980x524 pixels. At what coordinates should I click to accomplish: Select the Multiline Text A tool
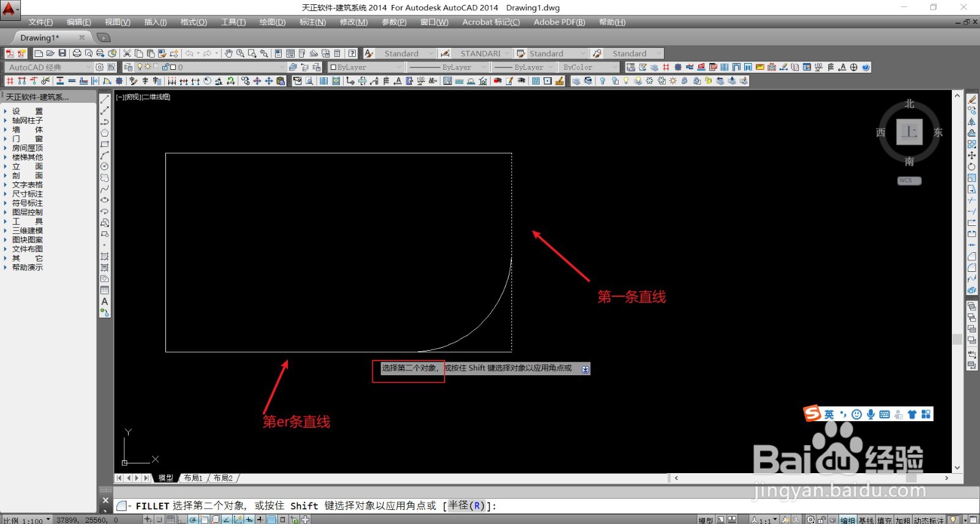click(x=105, y=301)
